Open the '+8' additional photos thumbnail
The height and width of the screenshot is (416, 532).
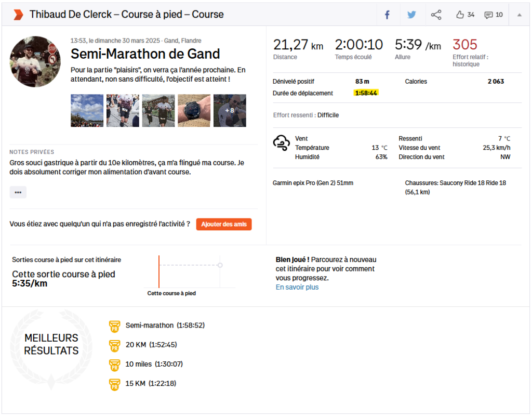(x=230, y=110)
